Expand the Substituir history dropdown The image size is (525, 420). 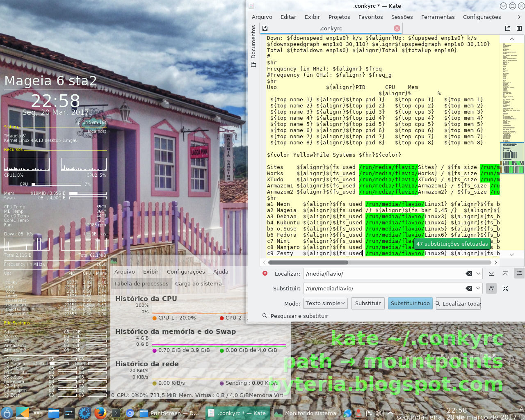pos(478,288)
